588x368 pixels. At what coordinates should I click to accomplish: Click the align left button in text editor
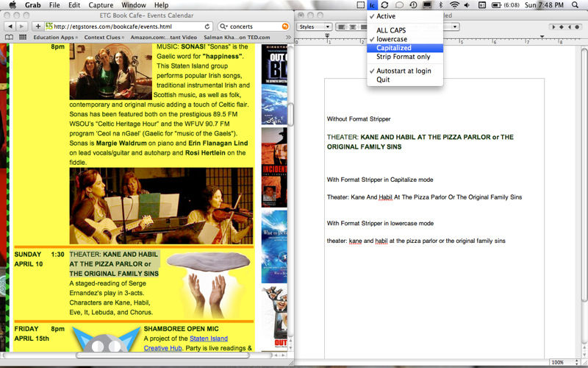coord(341,26)
